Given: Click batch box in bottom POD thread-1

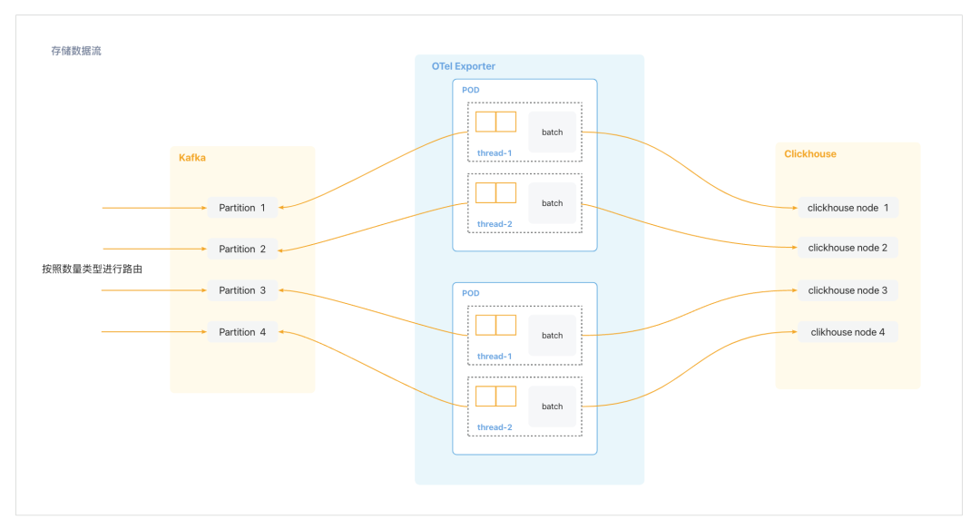Looking at the screenshot, I should tap(552, 335).
